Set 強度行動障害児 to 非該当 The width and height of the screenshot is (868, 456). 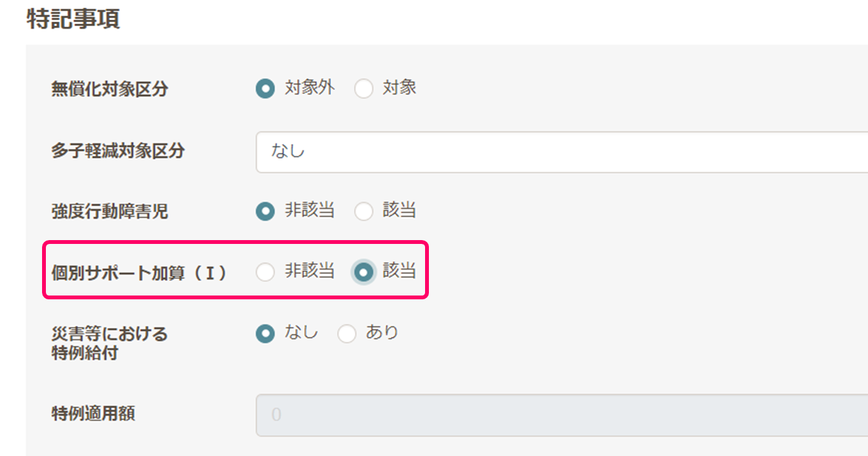[x=265, y=211]
